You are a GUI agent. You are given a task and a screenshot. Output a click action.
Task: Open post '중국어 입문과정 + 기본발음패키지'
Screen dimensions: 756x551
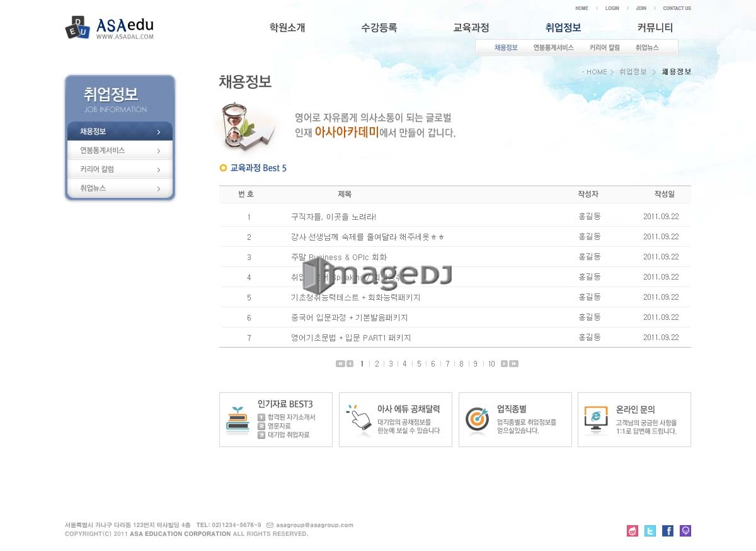(349, 317)
